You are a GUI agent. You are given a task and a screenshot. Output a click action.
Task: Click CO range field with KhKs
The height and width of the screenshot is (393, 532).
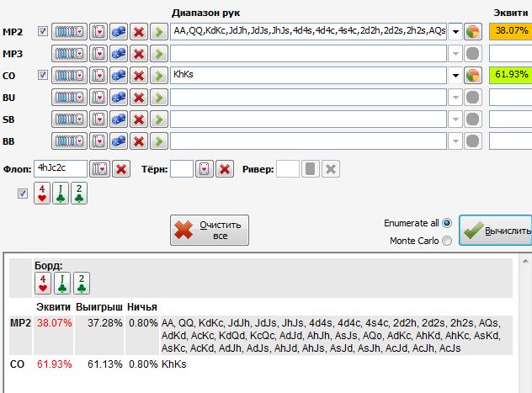308,75
